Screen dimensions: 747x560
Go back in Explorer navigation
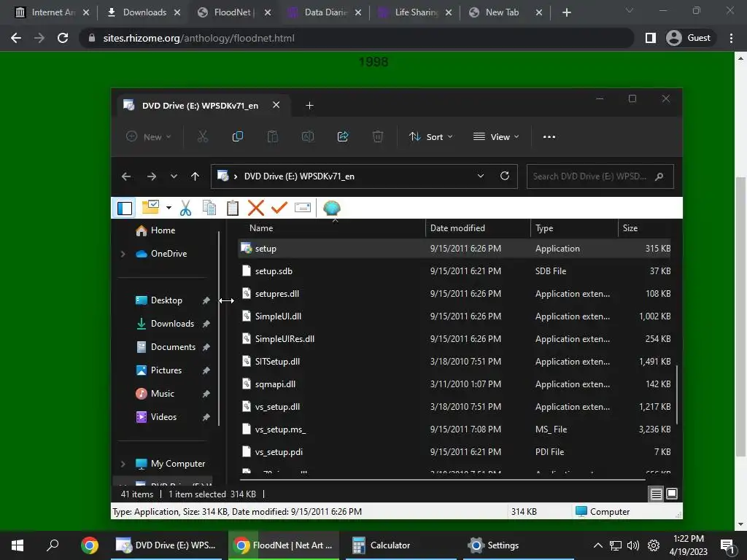tap(126, 176)
